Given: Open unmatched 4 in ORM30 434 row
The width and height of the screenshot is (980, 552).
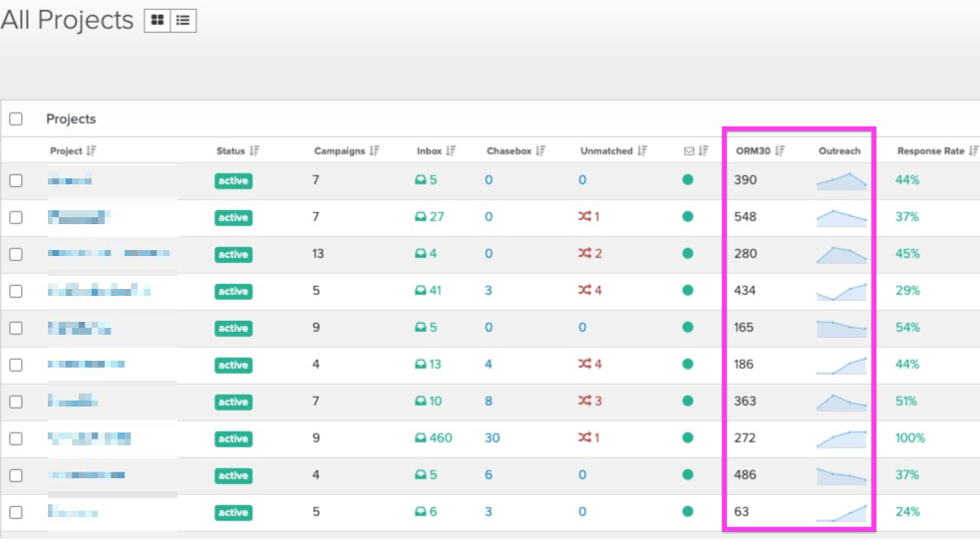Looking at the screenshot, I should coord(590,291).
